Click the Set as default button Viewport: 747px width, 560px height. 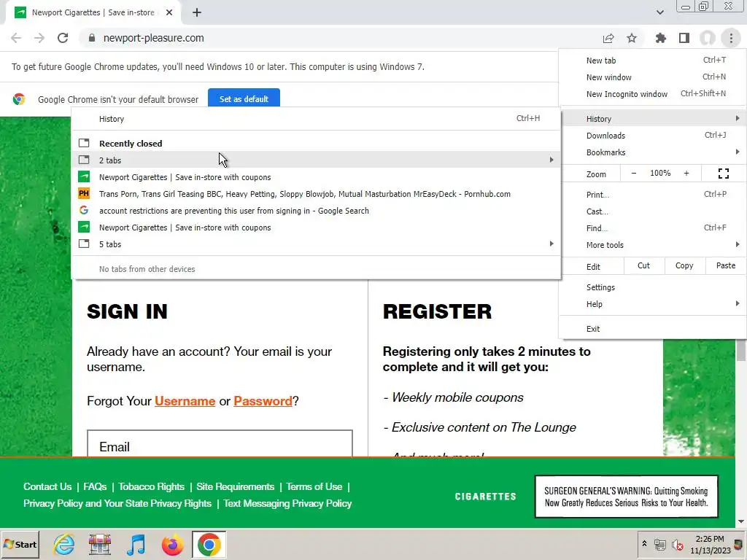(244, 98)
